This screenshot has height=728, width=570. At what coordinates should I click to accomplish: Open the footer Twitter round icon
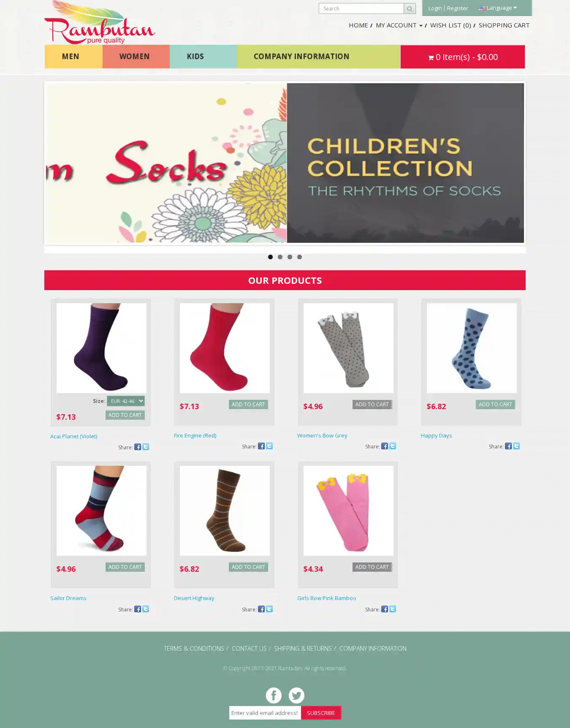[x=296, y=695]
